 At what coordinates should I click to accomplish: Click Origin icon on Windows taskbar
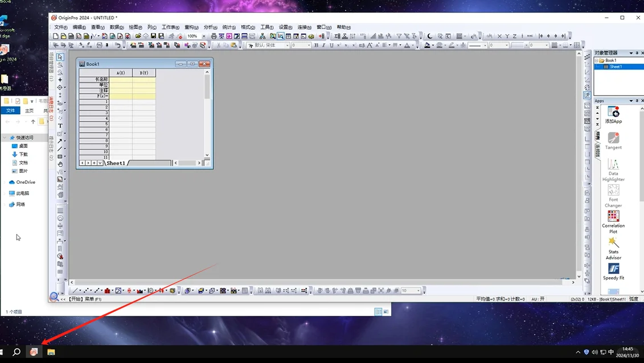click(34, 352)
